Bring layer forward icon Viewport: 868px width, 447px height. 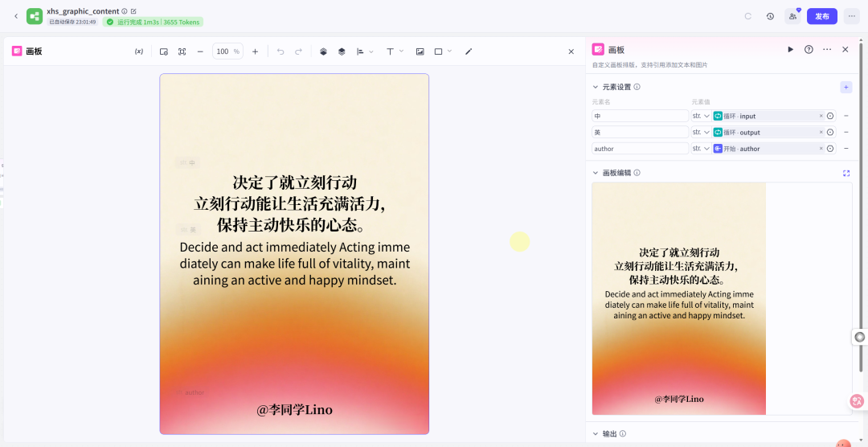pos(323,51)
